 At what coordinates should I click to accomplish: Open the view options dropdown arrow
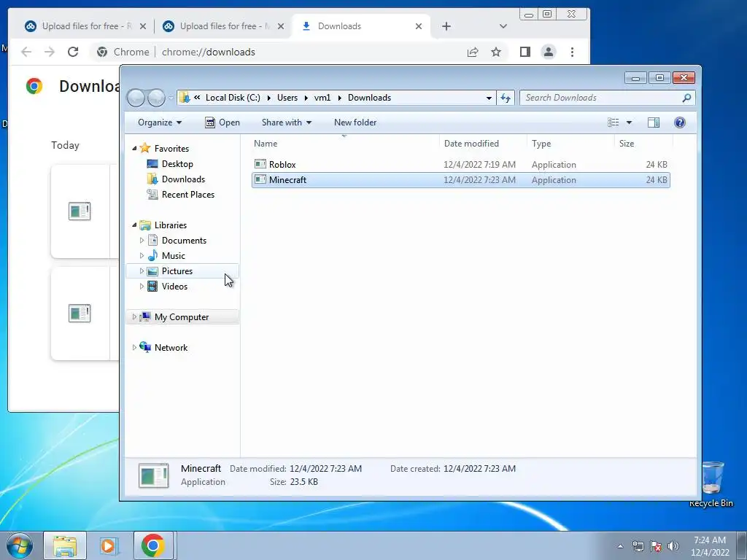pos(629,122)
